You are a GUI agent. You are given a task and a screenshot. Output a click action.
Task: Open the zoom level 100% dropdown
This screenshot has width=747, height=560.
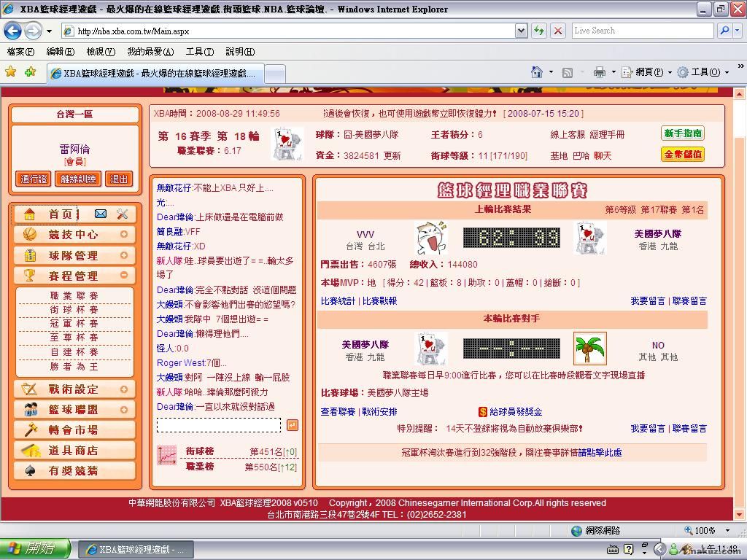tap(727, 530)
